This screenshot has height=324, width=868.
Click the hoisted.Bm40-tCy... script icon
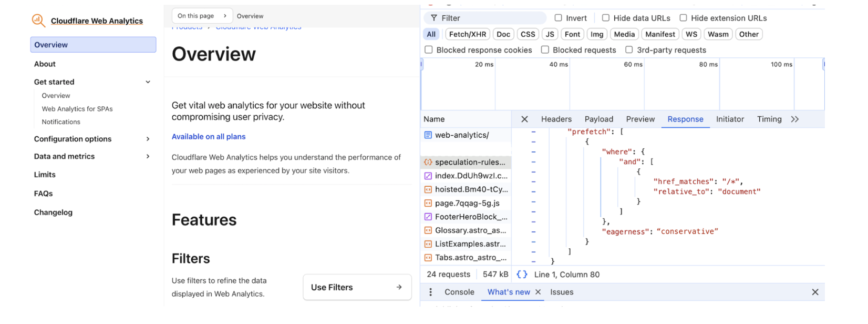coord(428,189)
